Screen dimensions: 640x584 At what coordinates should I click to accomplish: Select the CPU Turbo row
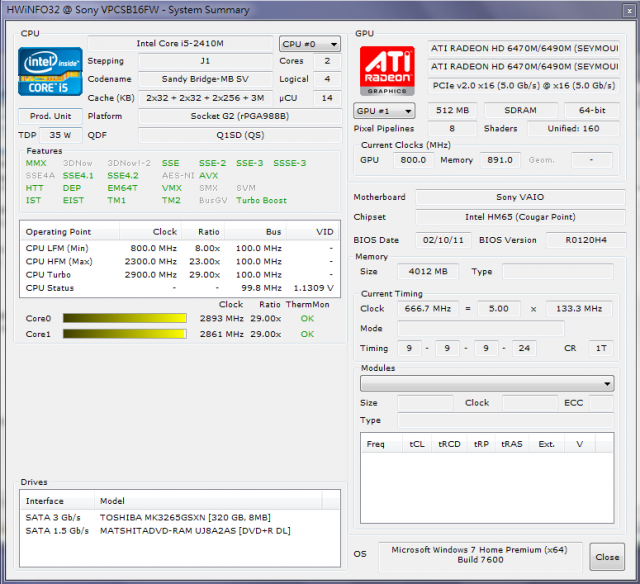coord(180,275)
